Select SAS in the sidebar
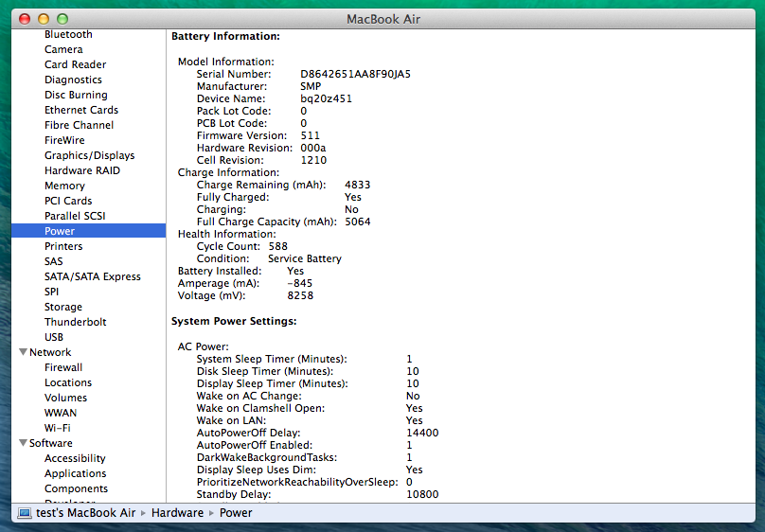 point(54,261)
